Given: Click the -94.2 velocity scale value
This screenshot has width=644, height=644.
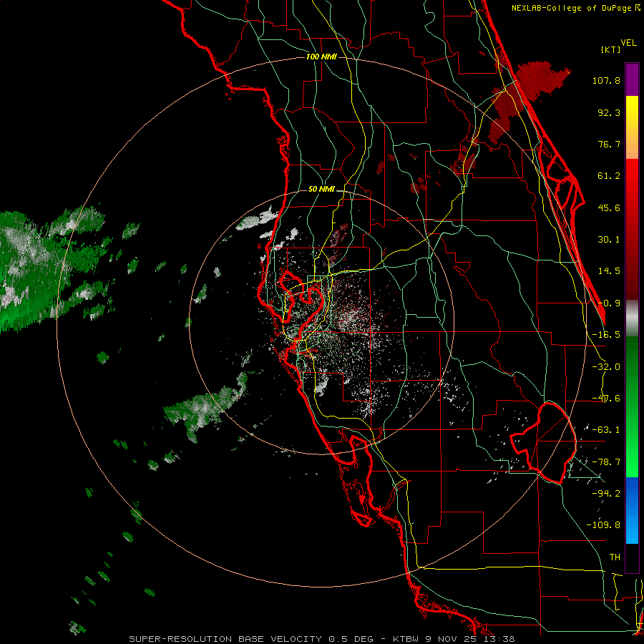Looking at the screenshot, I should click(x=606, y=493).
